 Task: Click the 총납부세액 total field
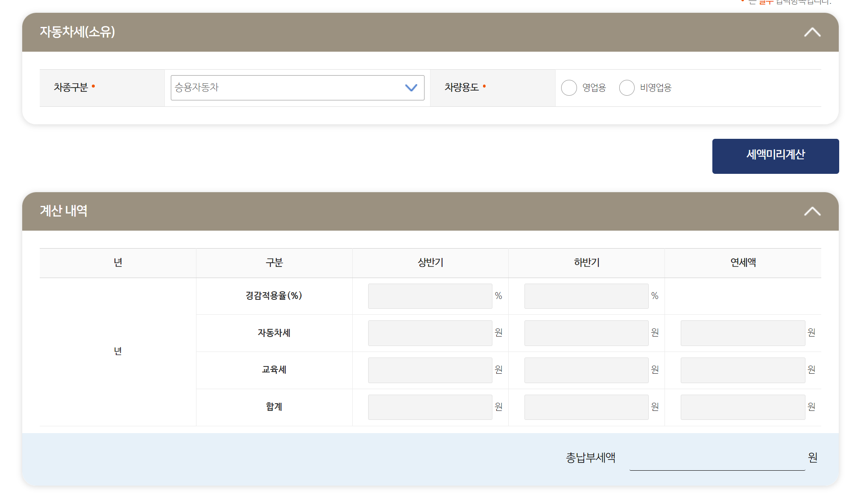coord(717,459)
